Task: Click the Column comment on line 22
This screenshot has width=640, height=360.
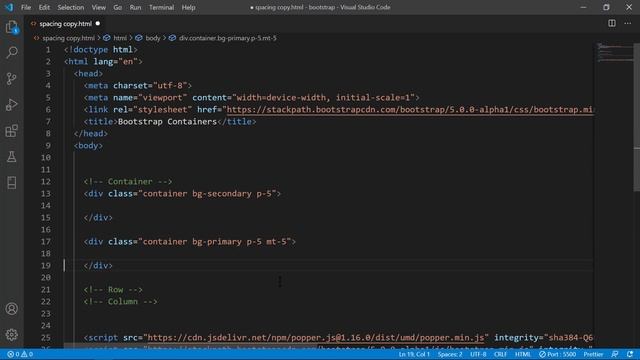Action: tap(120, 302)
